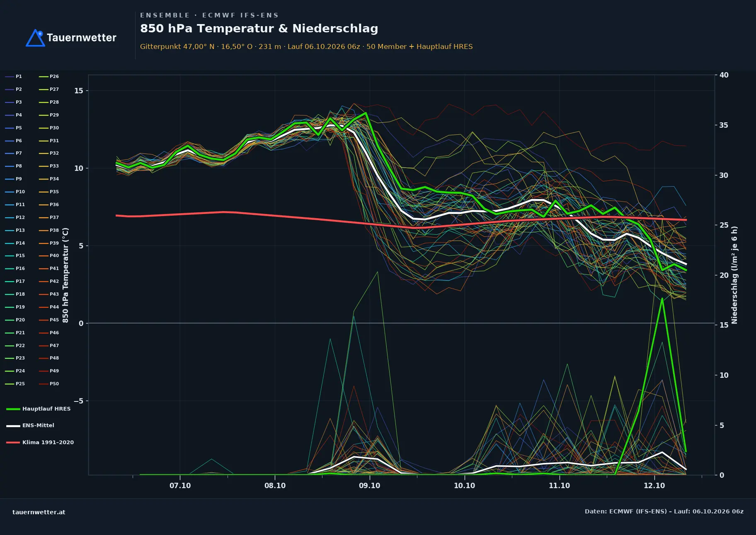The width and height of the screenshot is (756, 535).
Task: Select the Klima 1991–2020 legend entry
Action: tap(40, 442)
